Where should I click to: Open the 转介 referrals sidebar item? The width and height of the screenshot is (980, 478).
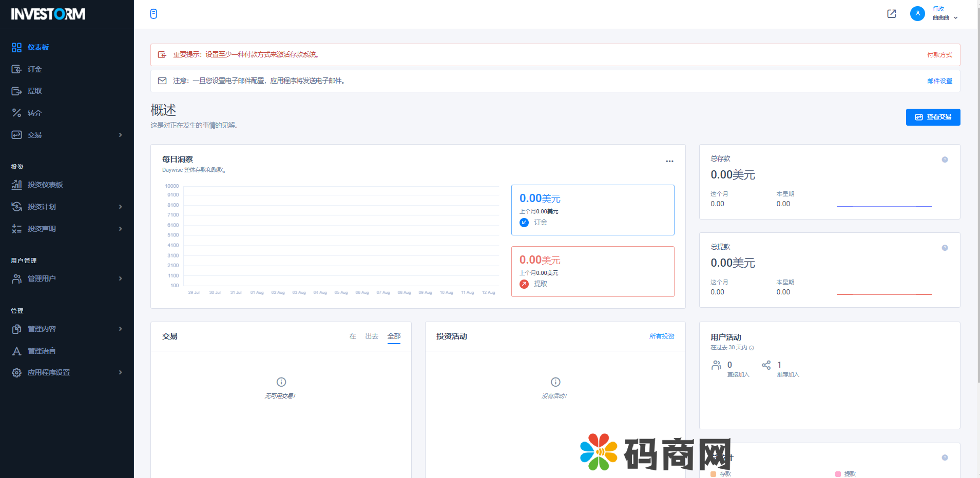[x=34, y=113]
